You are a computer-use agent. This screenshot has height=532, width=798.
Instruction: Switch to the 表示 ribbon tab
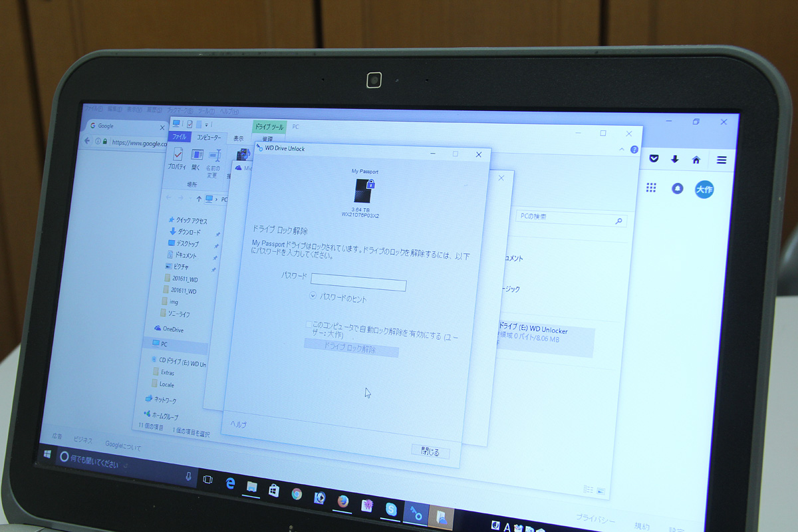239,138
